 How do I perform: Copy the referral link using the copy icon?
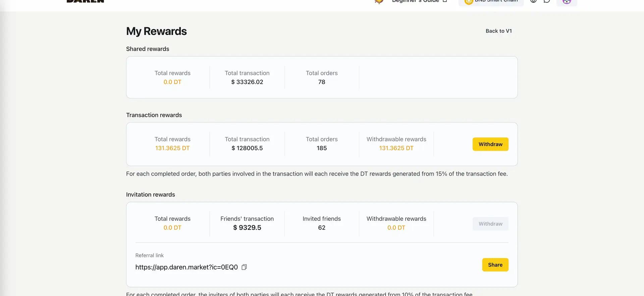pyautogui.click(x=244, y=267)
